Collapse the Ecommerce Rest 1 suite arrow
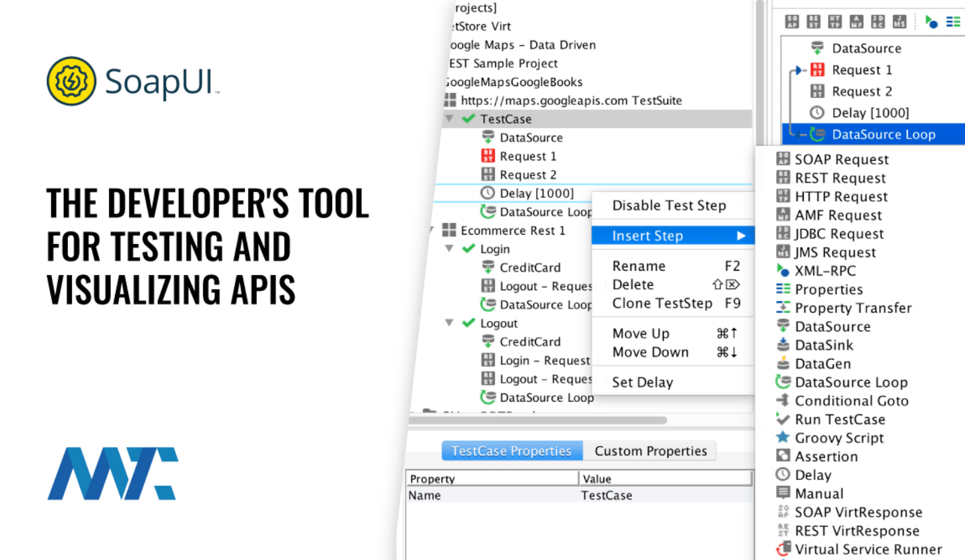 tap(432, 230)
